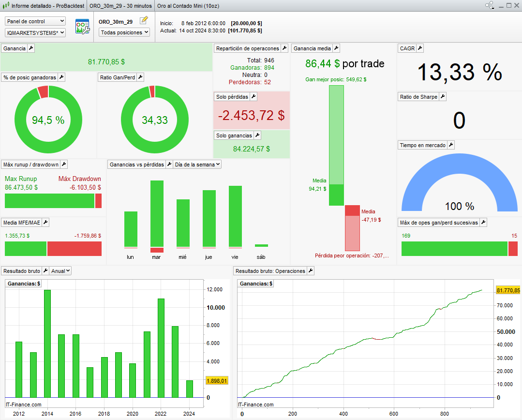Expand the IQMARKETSYSTEMS* dropdown
The width and height of the screenshot is (522, 420).
pyautogui.click(x=35, y=32)
